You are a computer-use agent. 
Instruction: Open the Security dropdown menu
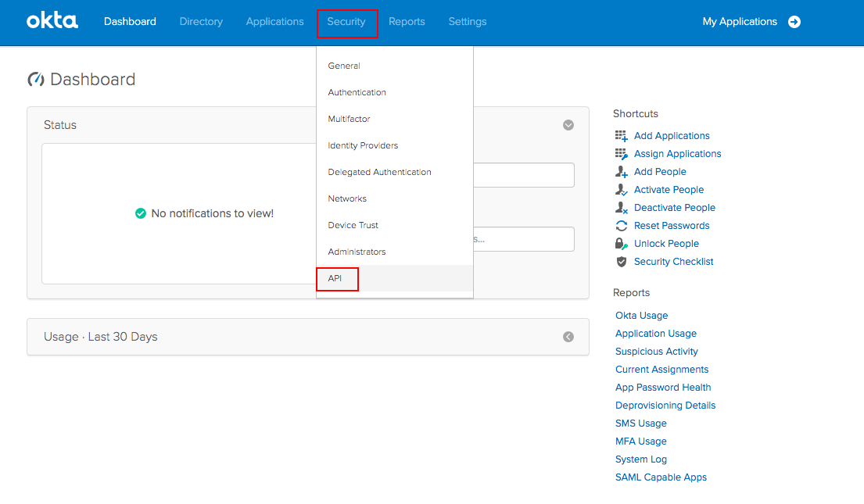pos(346,22)
